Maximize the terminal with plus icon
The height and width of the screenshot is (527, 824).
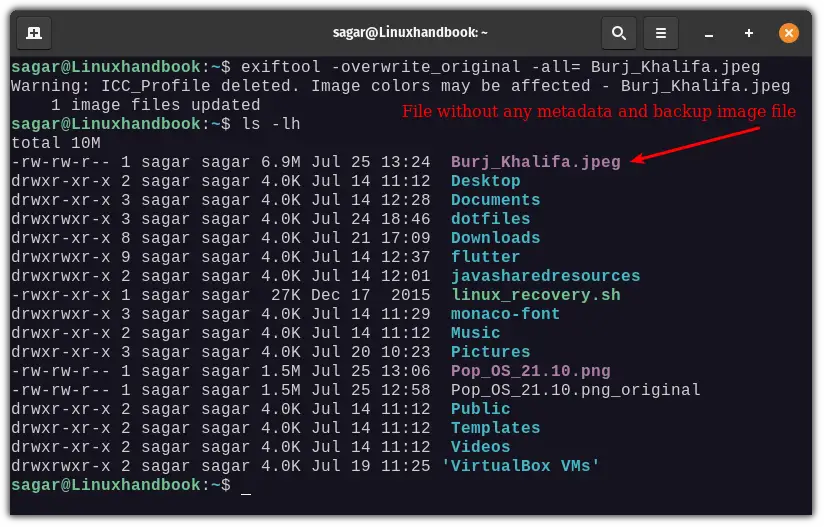(749, 33)
